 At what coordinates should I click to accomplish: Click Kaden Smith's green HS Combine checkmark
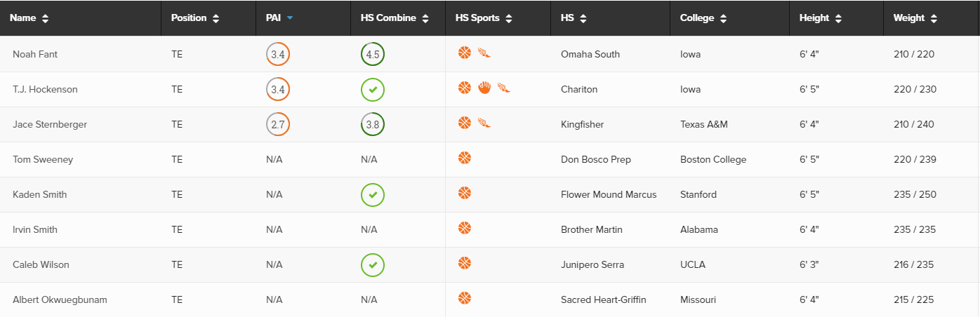pyautogui.click(x=373, y=194)
